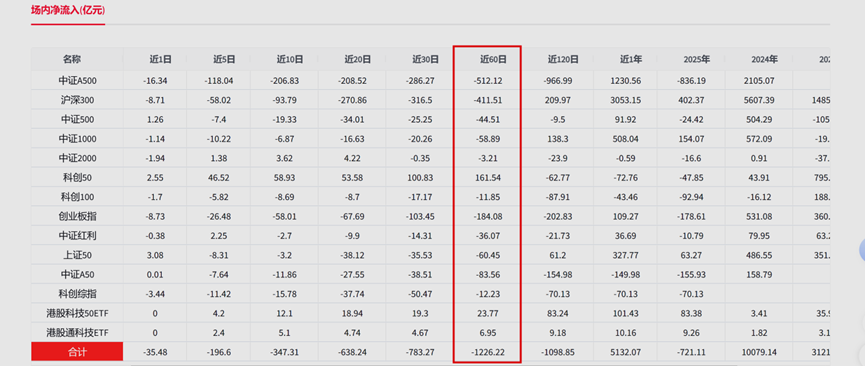Click 上证50 近1年 value 327.77
The image size is (865, 366).
626,255
